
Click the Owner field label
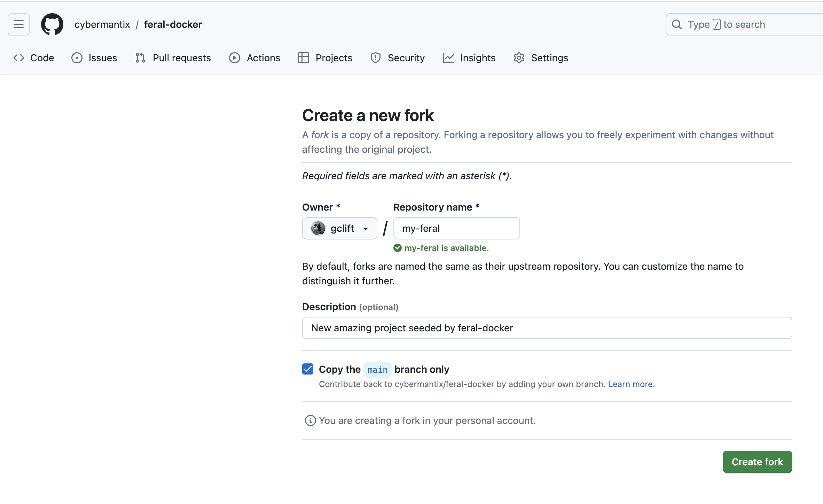[321, 207]
